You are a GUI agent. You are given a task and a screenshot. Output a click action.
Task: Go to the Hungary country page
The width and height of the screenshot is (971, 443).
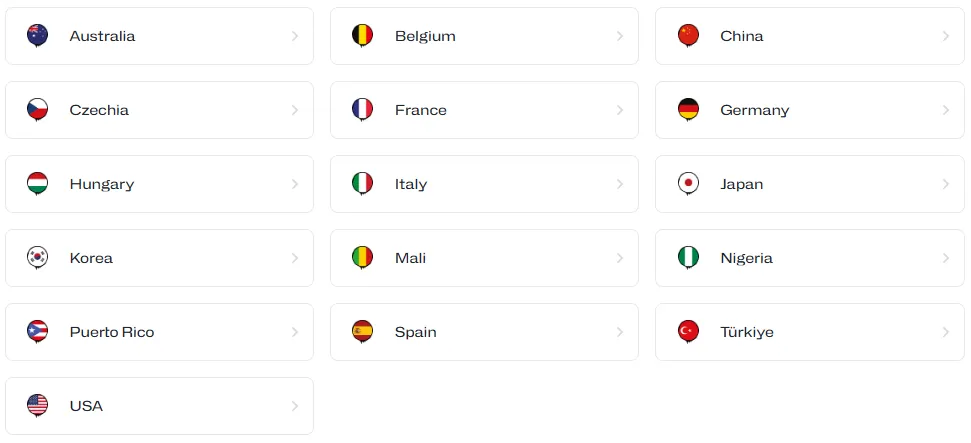[x=101, y=184]
